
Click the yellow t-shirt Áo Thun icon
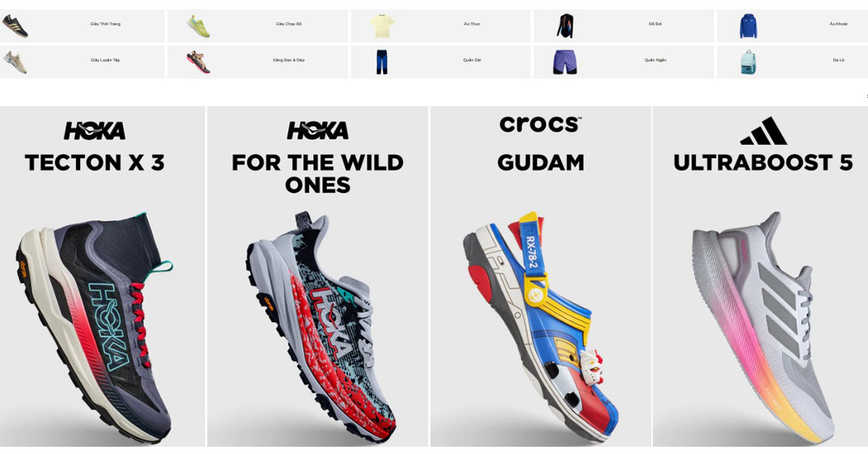tap(382, 26)
